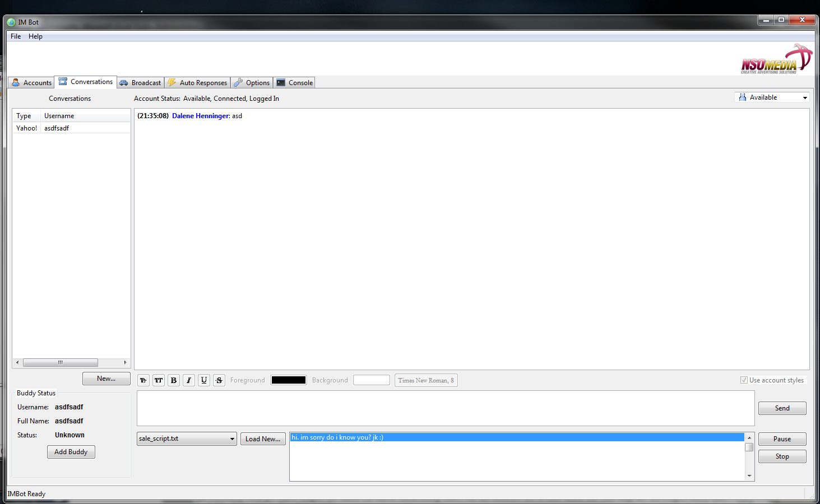Click the IM Bot title bar icon
The image size is (820, 504).
pos(11,22)
